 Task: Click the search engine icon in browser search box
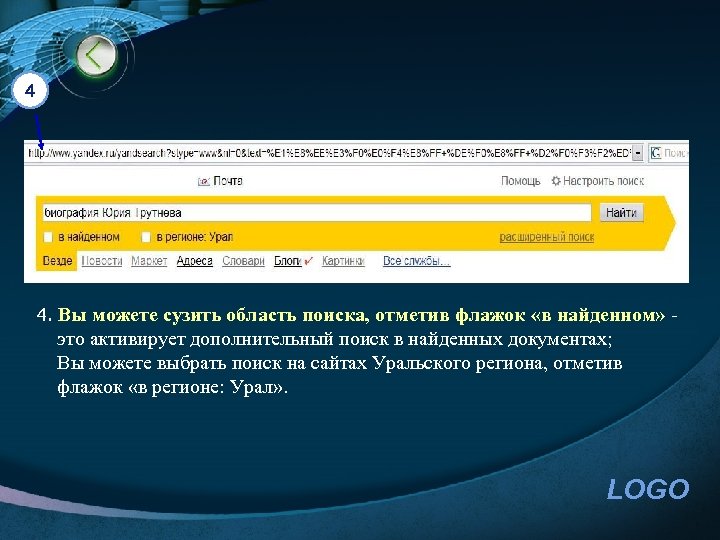click(656, 152)
